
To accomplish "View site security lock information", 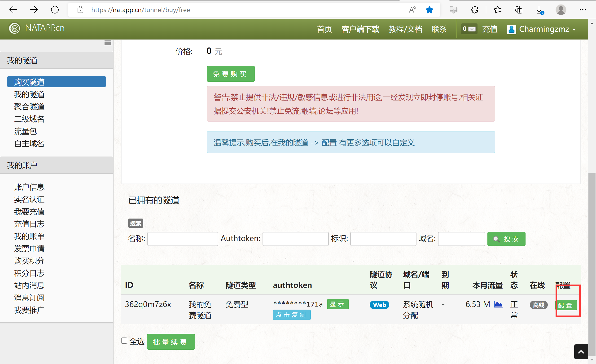I will pos(80,10).
